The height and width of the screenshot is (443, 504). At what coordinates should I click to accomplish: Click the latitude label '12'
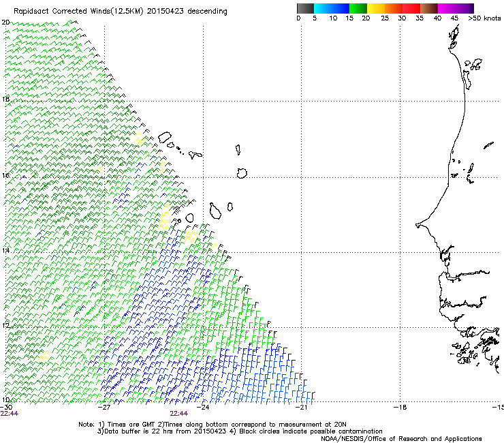coord(5,325)
